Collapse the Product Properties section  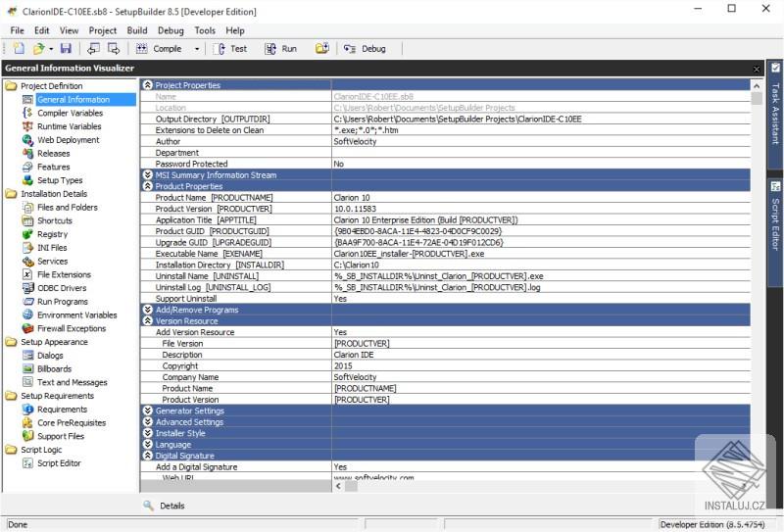click(x=148, y=186)
